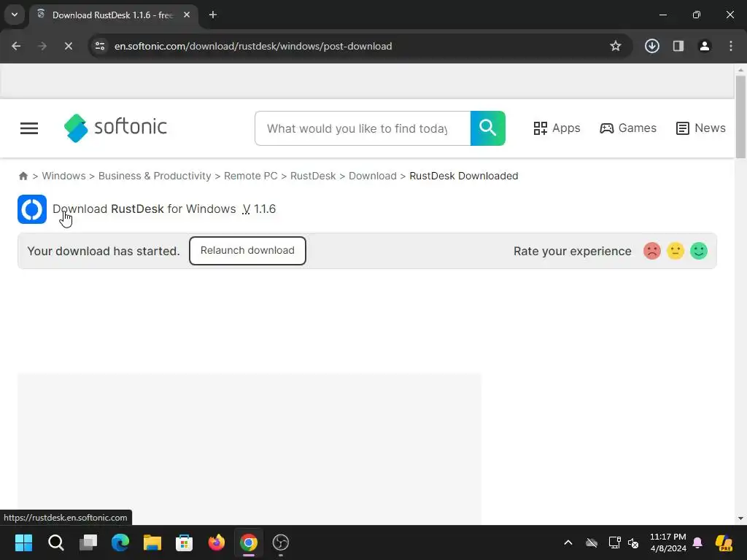Click Chrome icon on taskbar
Image resolution: width=747 pixels, height=560 pixels.
[249, 542]
